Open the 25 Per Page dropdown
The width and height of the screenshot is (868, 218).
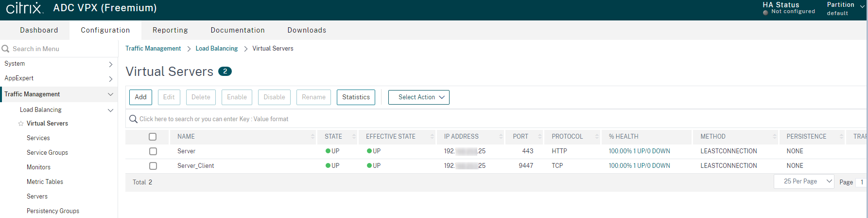(x=803, y=182)
